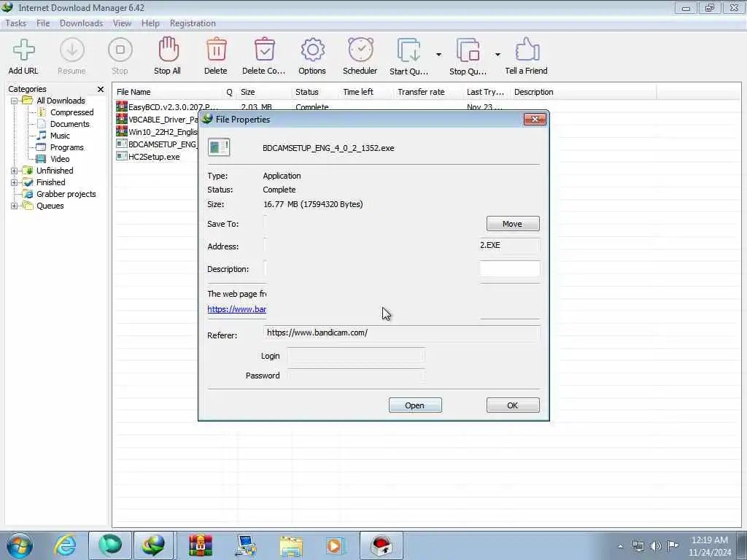This screenshot has width=747, height=560.
Task: Open the Stop Queue dropdown arrow
Action: [x=498, y=55]
